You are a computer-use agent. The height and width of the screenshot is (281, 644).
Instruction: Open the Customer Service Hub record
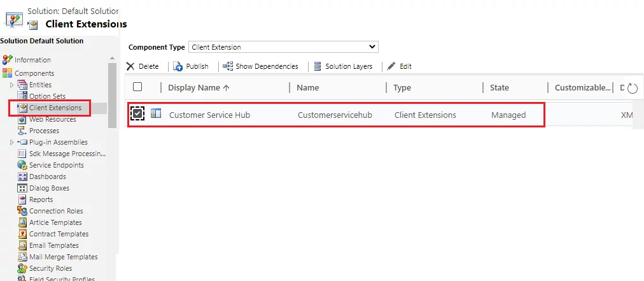209,115
